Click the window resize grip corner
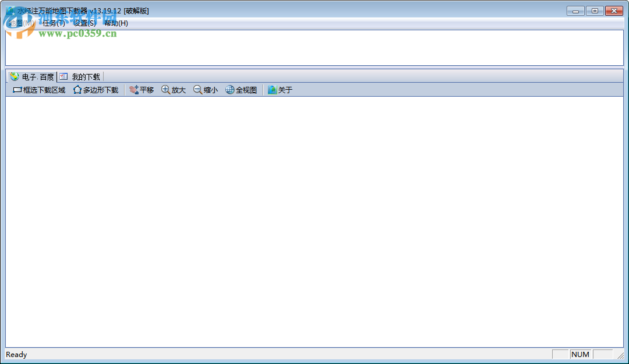This screenshot has height=364, width=629. click(x=621, y=355)
